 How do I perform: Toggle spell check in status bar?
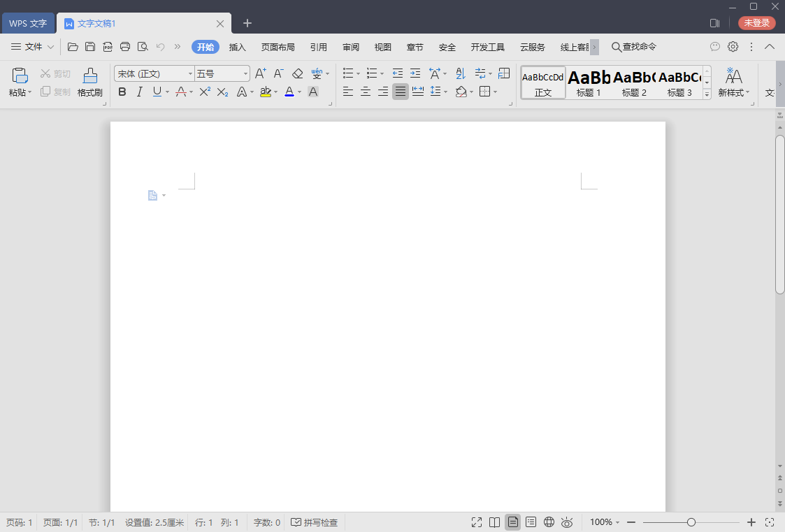[315, 522]
